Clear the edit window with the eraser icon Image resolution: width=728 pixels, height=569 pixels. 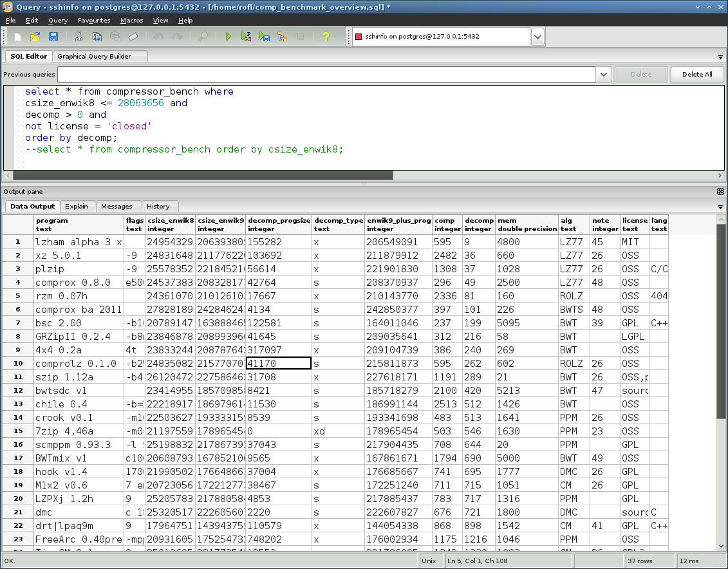click(133, 37)
